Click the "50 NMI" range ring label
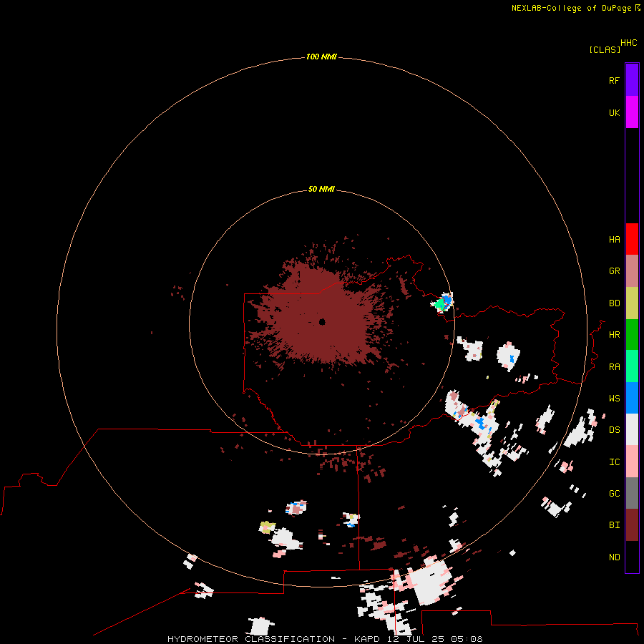Screen dimensions: 644x644 [321, 190]
